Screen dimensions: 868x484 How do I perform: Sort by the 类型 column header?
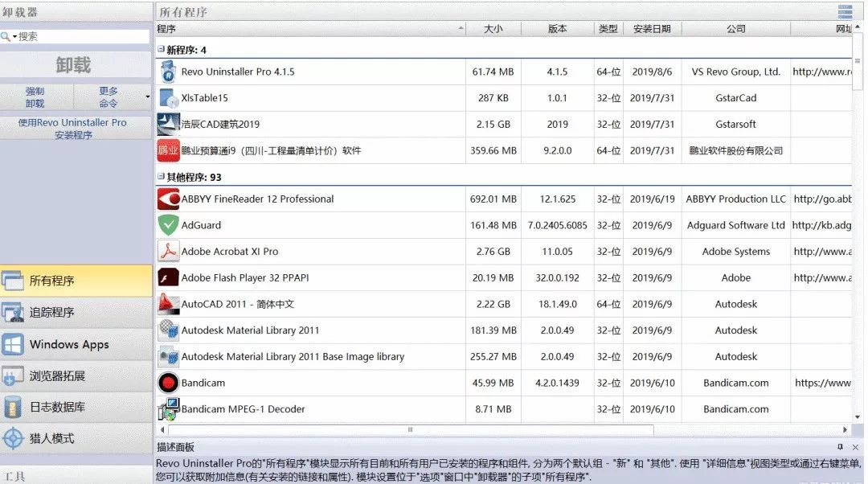(608, 29)
